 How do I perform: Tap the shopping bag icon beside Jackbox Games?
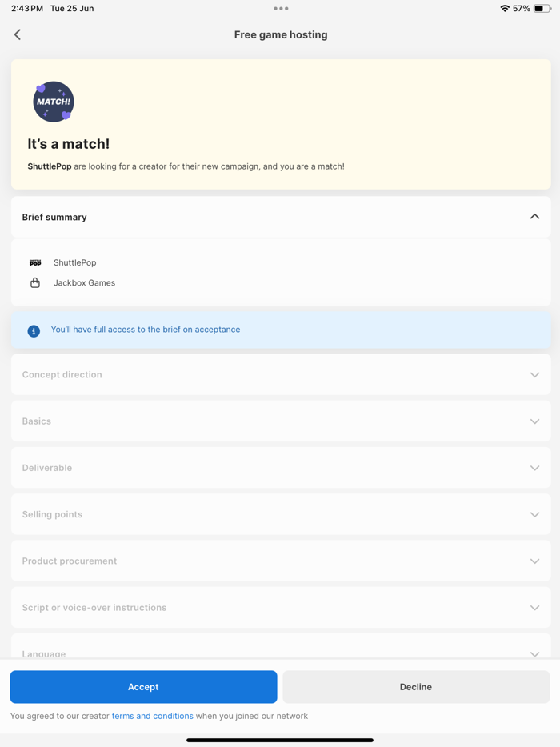[35, 282]
